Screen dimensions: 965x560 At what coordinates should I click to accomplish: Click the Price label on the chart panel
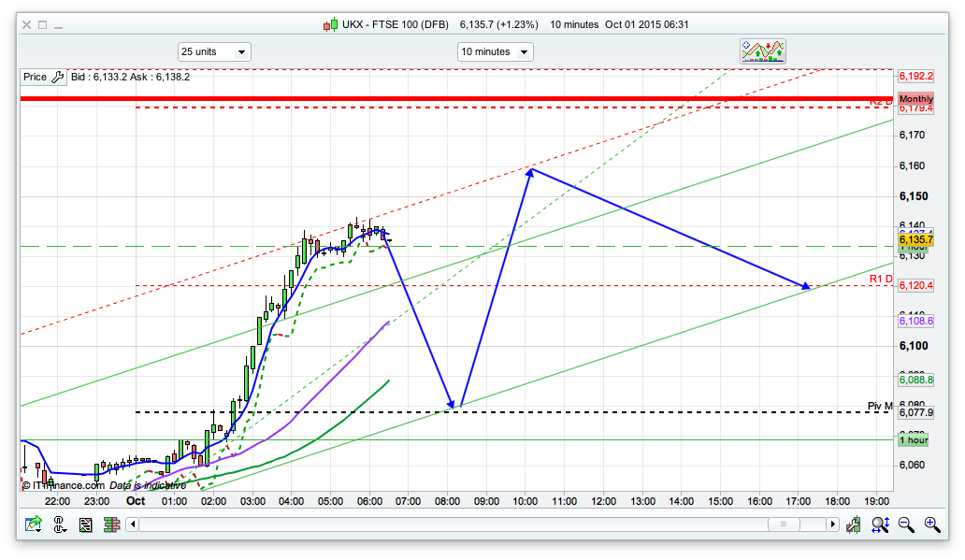point(35,78)
